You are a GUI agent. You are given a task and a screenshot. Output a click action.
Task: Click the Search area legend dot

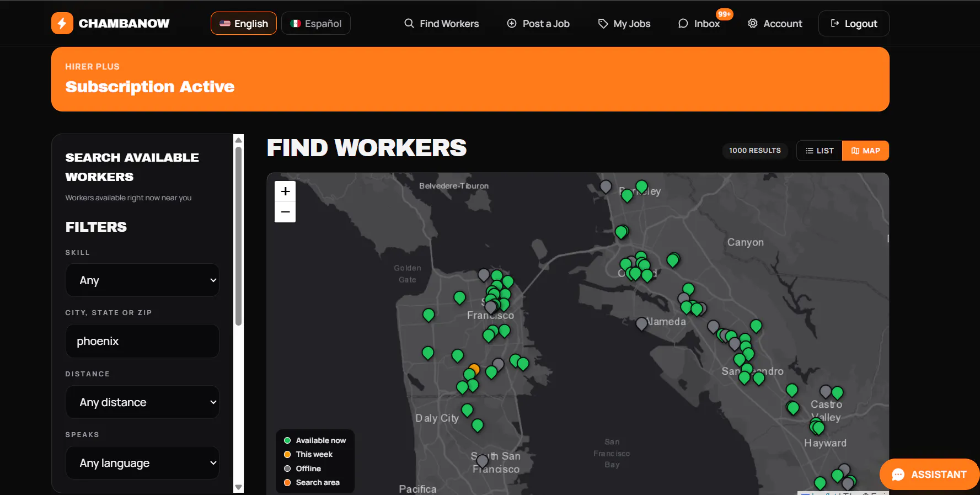(287, 482)
